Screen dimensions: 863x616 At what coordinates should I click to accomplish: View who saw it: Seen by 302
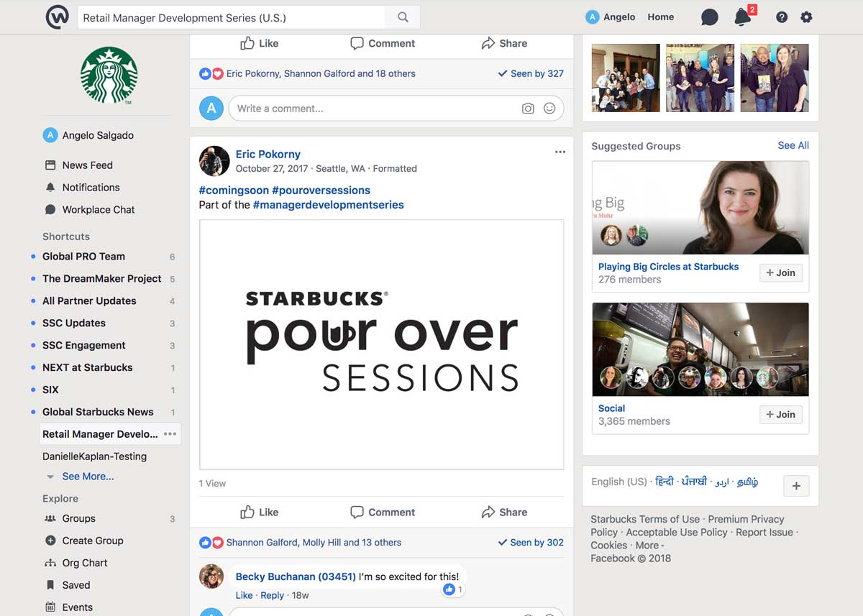click(x=531, y=543)
